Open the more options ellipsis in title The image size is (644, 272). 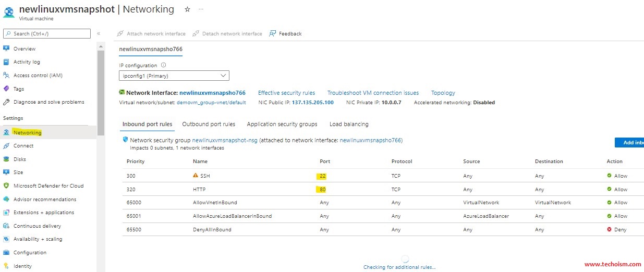coord(201,9)
